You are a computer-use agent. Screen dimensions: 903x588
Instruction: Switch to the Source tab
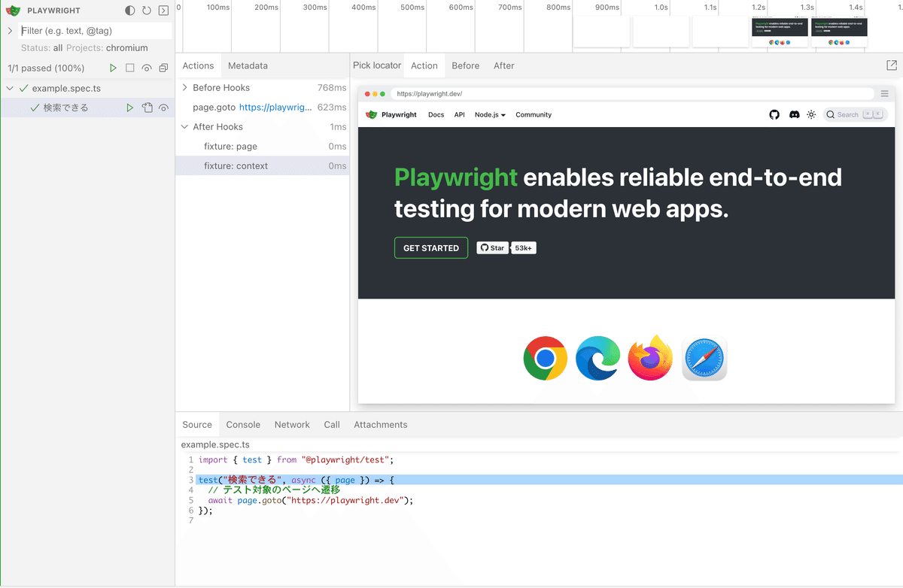pos(197,425)
